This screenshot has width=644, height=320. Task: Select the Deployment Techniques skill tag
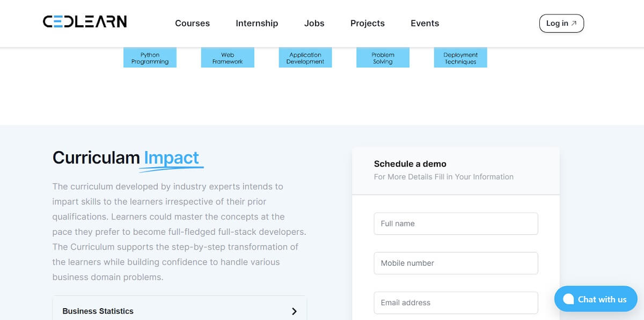[x=460, y=57]
